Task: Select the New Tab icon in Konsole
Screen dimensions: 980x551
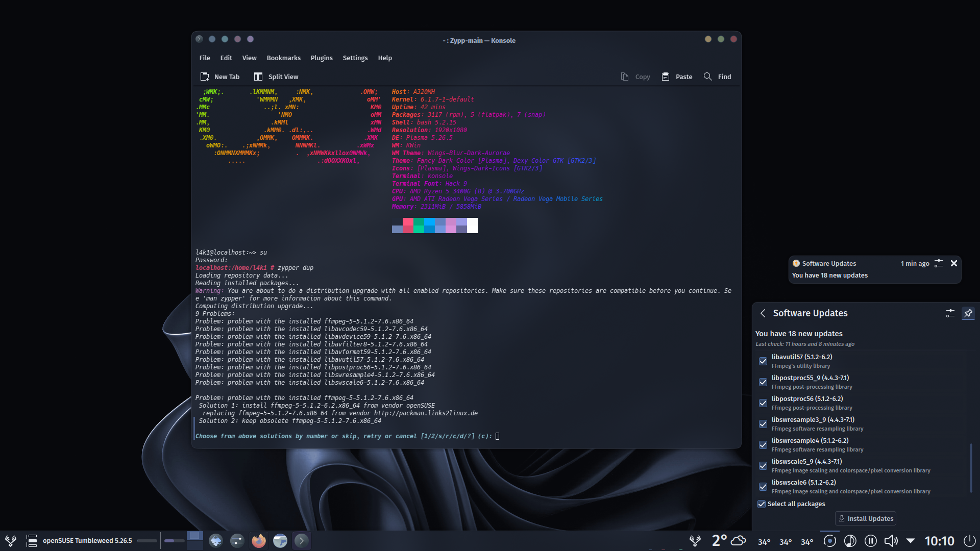Action: click(205, 76)
